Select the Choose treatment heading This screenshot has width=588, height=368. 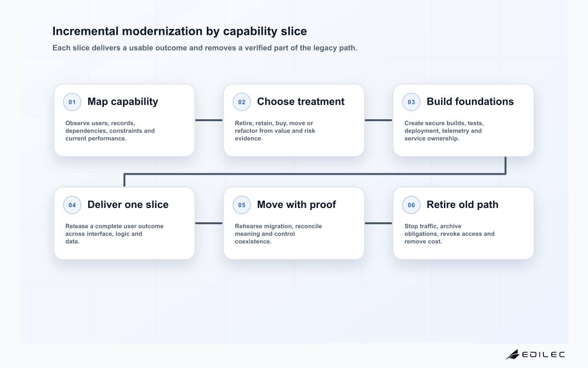301,102
